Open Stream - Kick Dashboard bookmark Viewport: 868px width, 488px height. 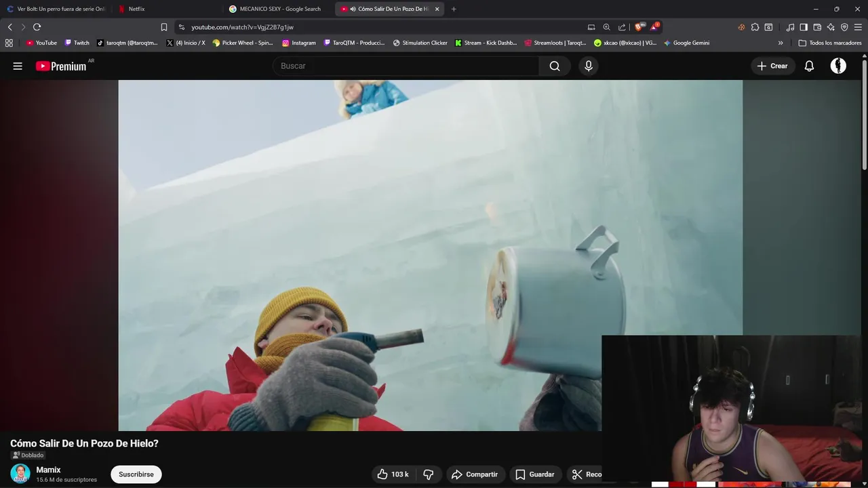pos(486,43)
